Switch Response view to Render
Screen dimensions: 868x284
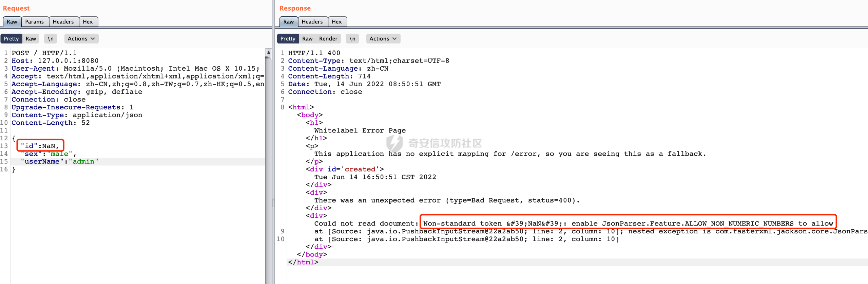[x=328, y=39]
